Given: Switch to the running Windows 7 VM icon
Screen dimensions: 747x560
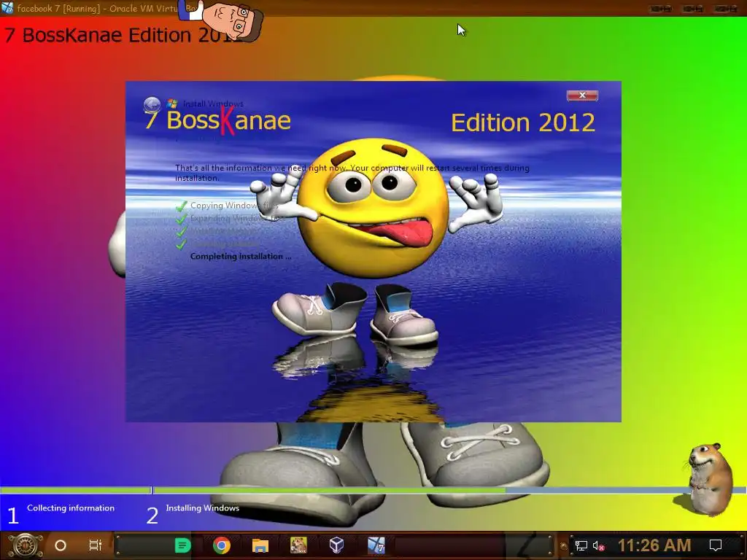Looking at the screenshot, I should point(376,545).
